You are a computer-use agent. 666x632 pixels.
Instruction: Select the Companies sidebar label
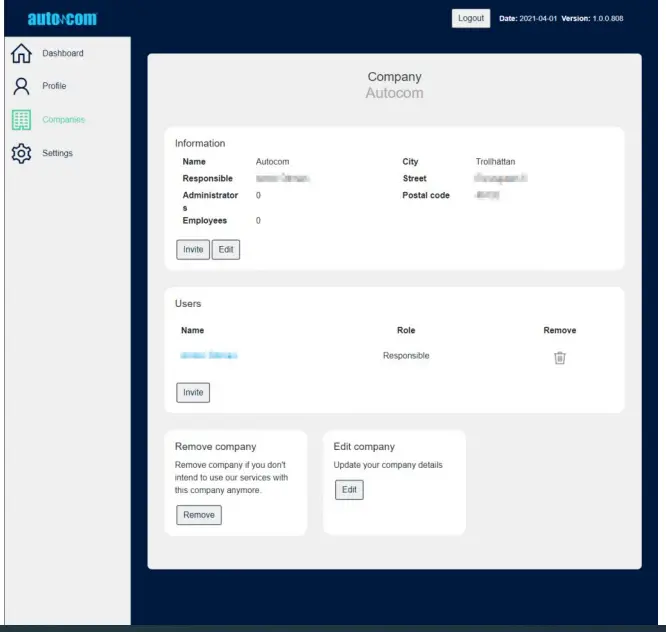[x=63, y=120]
